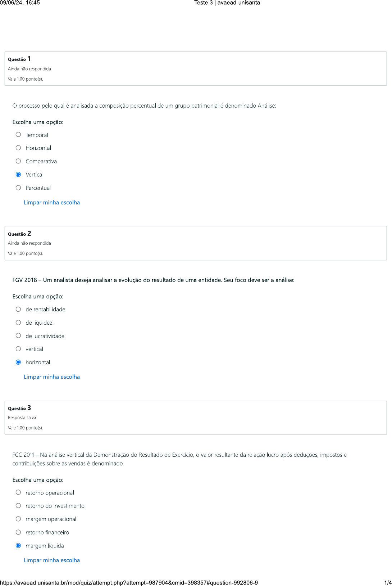Clear choice for Questão 1
This screenshot has height=586, width=392.
click(52, 203)
